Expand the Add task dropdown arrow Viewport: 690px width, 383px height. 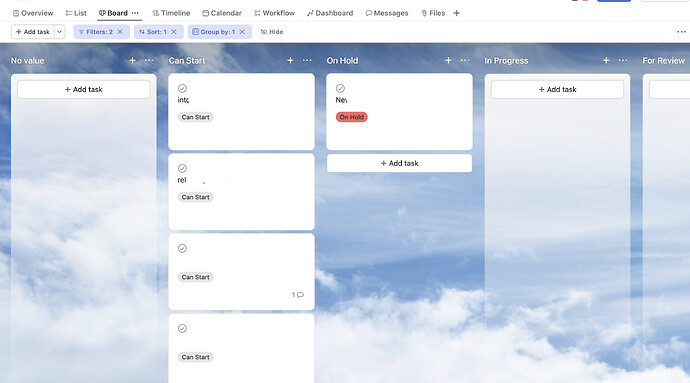point(59,32)
